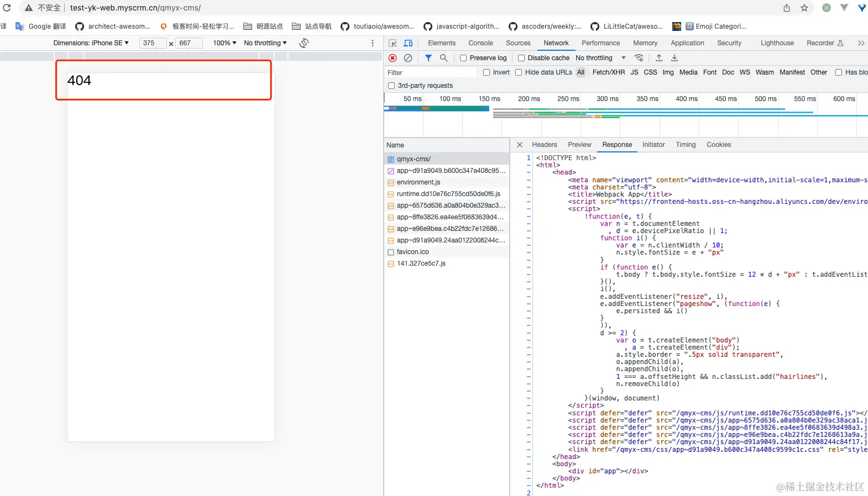Clear the network log
This screenshot has width=868, height=496.
pyautogui.click(x=408, y=58)
